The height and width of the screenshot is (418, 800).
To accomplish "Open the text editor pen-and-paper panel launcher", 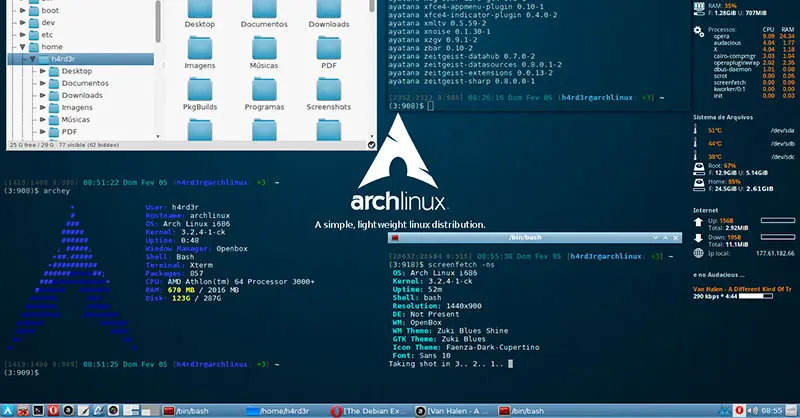I will 83,410.
